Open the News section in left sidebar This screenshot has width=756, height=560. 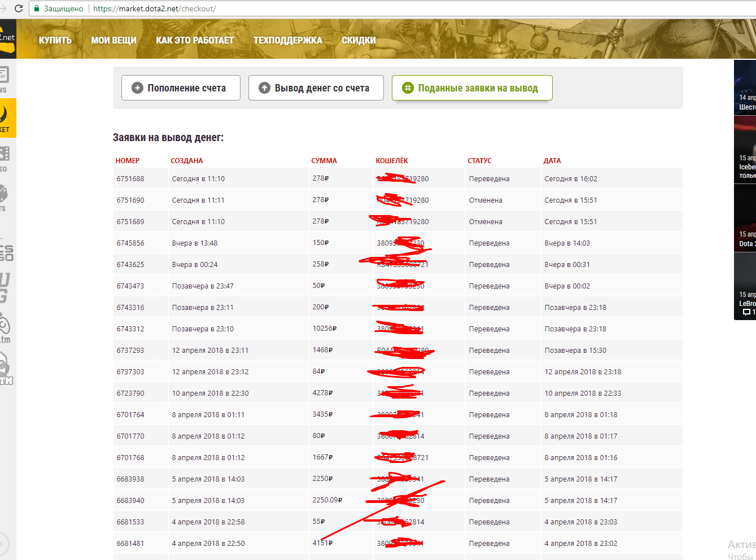click(x=5, y=78)
